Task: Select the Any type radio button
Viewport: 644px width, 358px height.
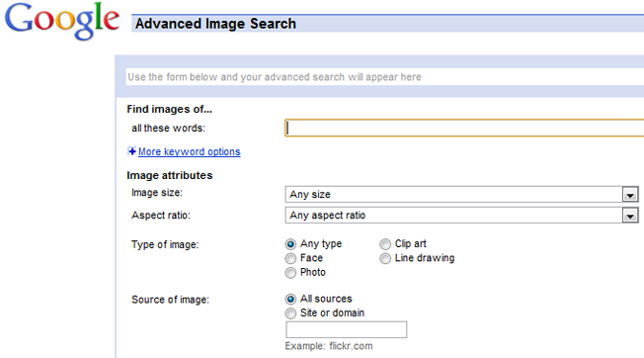Action: tap(290, 244)
